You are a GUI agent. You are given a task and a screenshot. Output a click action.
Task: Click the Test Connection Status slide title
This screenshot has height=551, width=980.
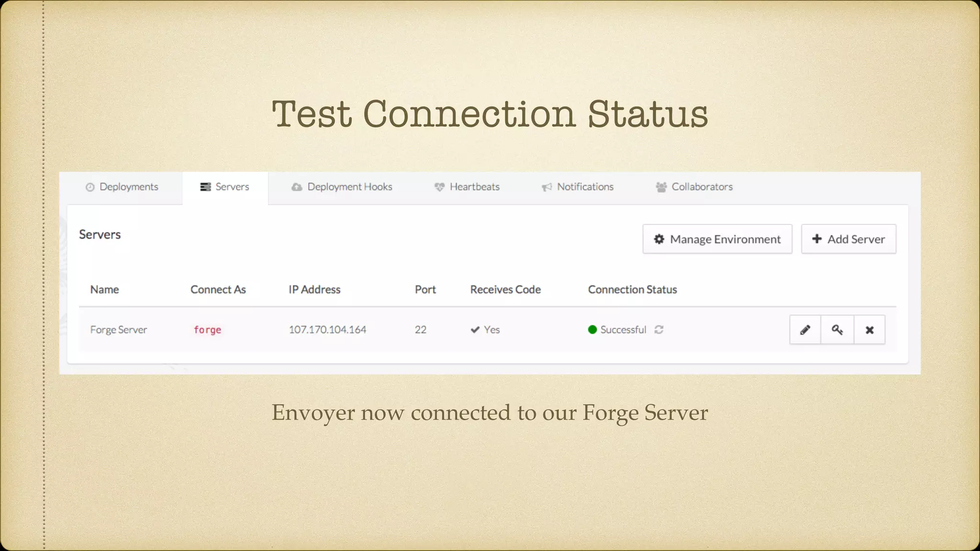[490, 114]
